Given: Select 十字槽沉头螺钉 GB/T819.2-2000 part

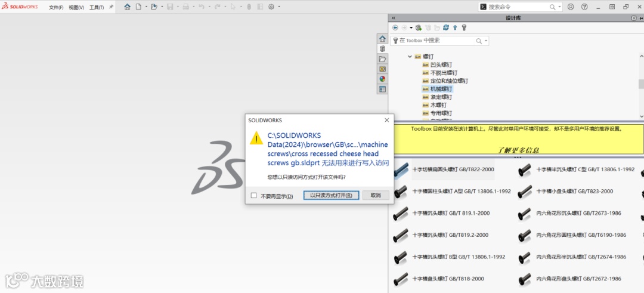Looking at the screenshot, I should pos(441,235).
